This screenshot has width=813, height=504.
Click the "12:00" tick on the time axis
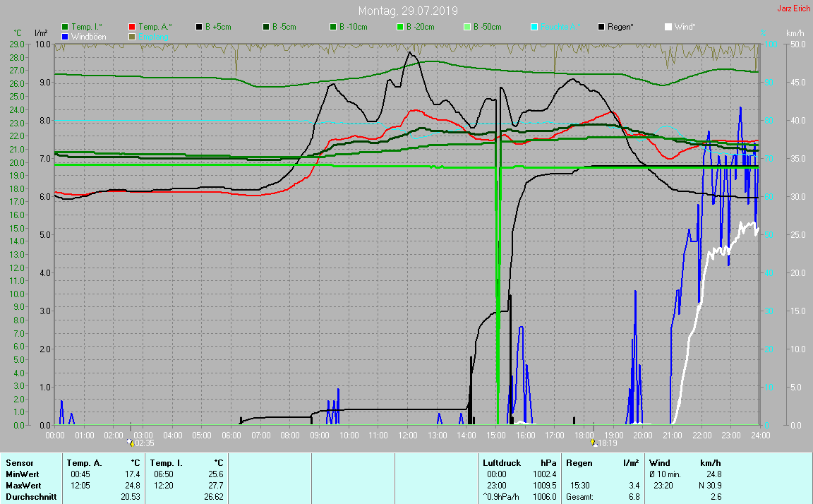tap(407, 435)
